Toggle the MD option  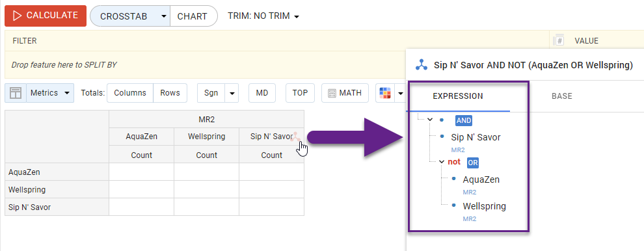(x=262, y=93)
